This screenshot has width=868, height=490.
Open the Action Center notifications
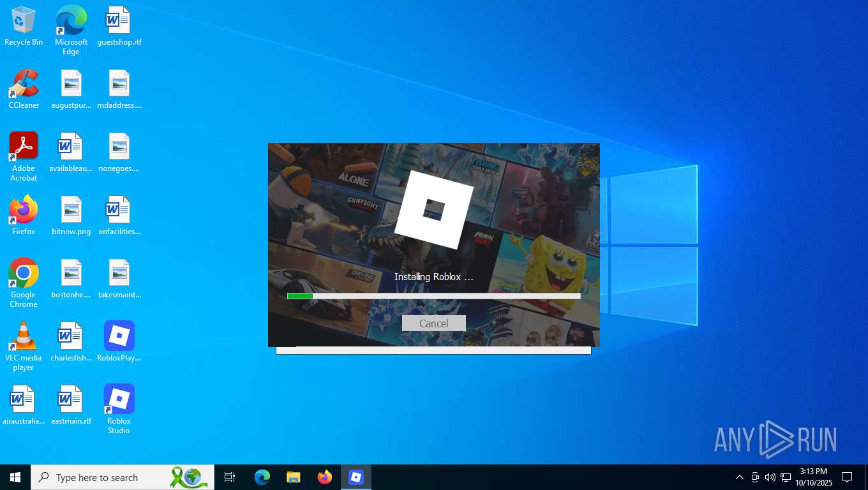tap(848, 477)
